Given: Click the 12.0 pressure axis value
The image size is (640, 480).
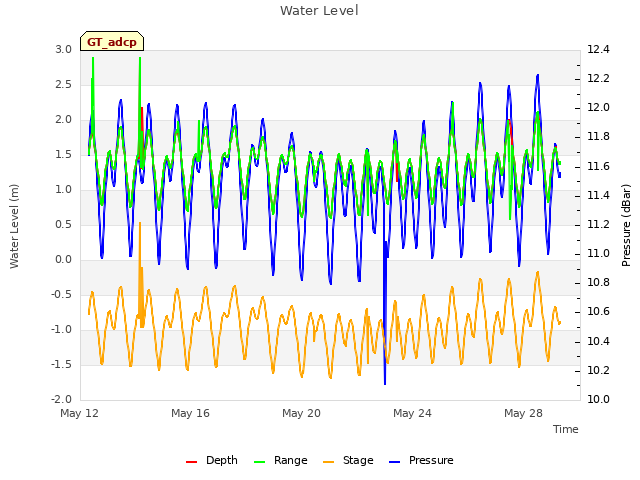Looking at the screenshot, I should pos(598,108).
